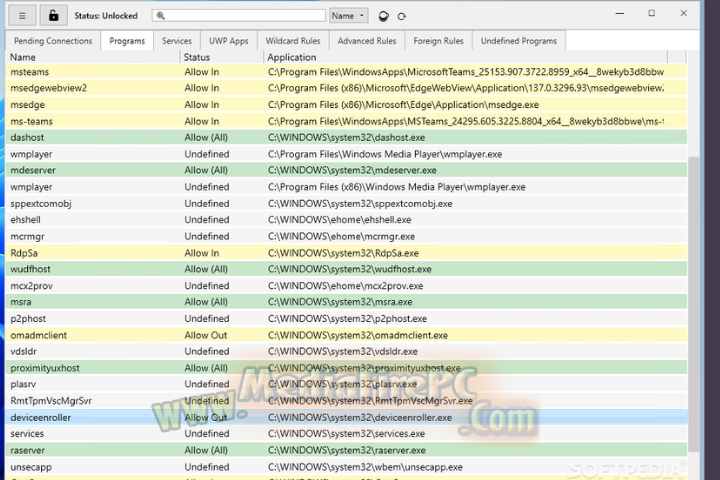
Task: Select the vdsldr row
Action: [x=347, y=351]
